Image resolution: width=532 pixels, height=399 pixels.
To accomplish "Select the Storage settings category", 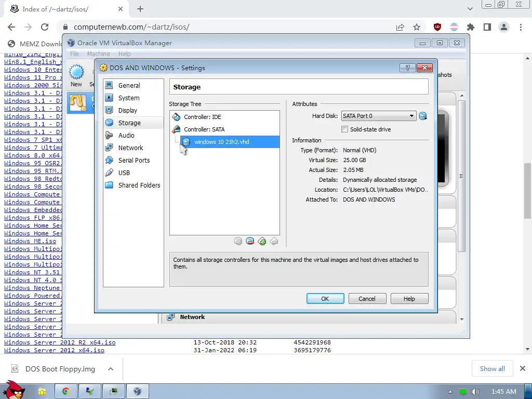I will pos(134,123).
